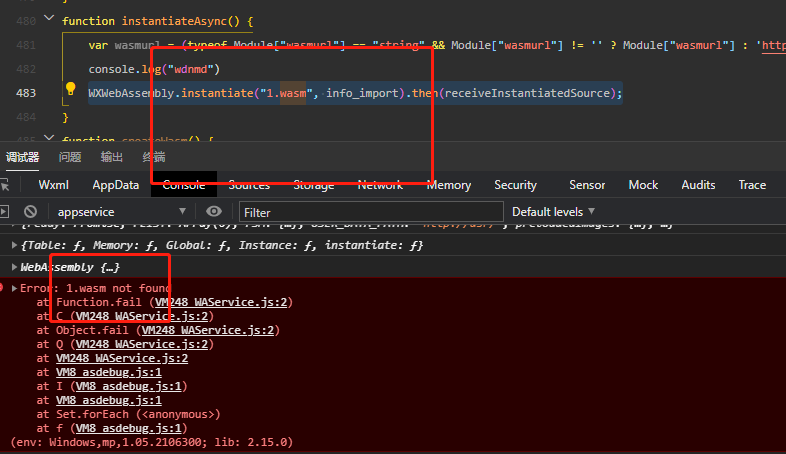786x454 pixels.
Task: Open VM8 asdebug.js:1 link after at I
Action: 129,386
